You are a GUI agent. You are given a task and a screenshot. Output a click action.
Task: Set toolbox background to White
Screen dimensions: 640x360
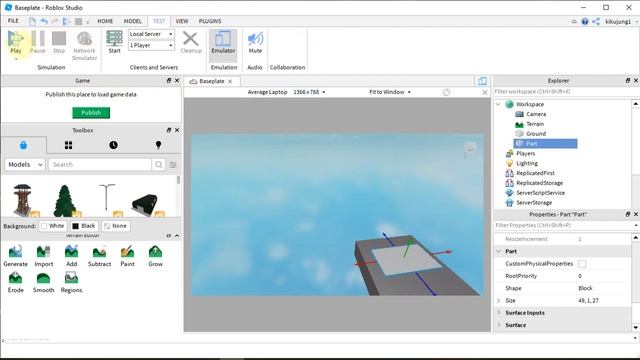point(53,226)
